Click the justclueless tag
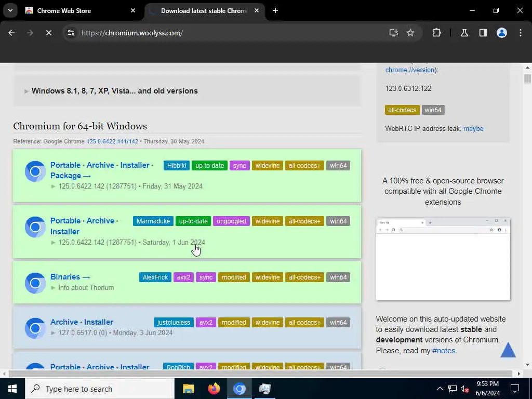 tap(174, 322)
